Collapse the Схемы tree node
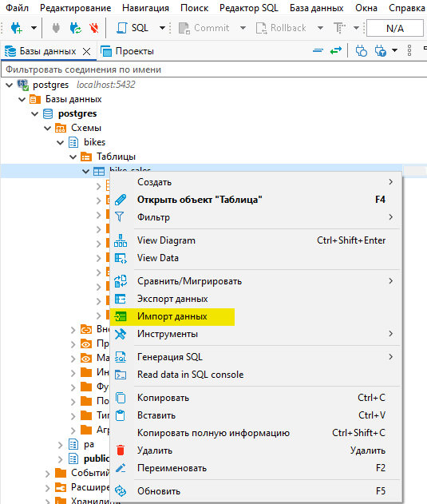427x504 pixels. pyautogui.click(x=48, y=129)
